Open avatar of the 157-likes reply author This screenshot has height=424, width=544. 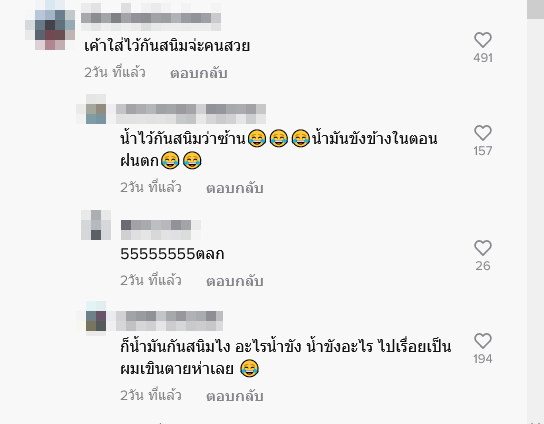pyautogui.click(x=96, y=109)
